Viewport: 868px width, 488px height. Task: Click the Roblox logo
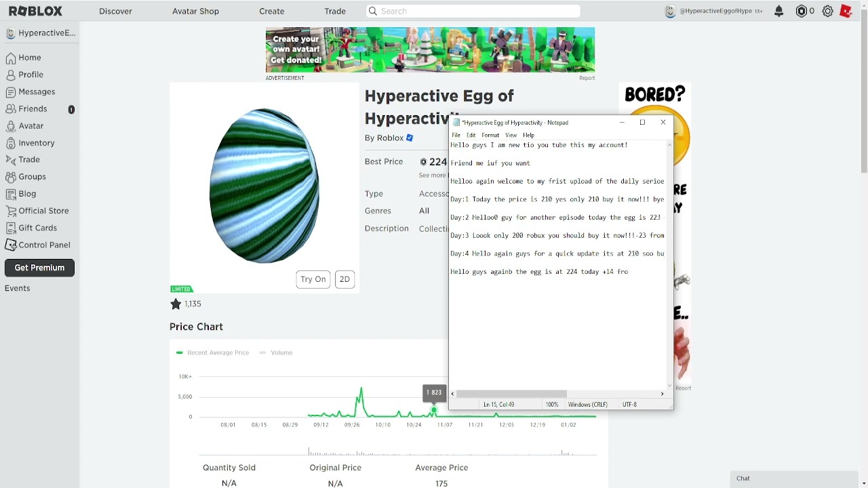[x=35, y=11]
